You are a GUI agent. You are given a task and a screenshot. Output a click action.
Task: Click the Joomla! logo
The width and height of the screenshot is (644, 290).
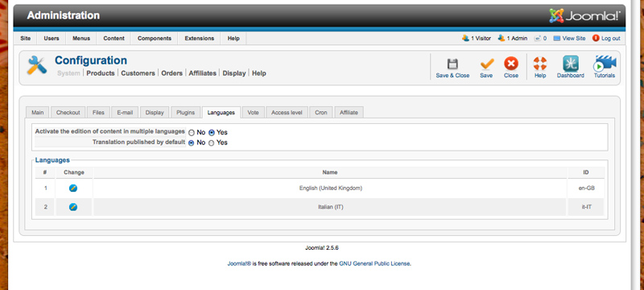585,16
